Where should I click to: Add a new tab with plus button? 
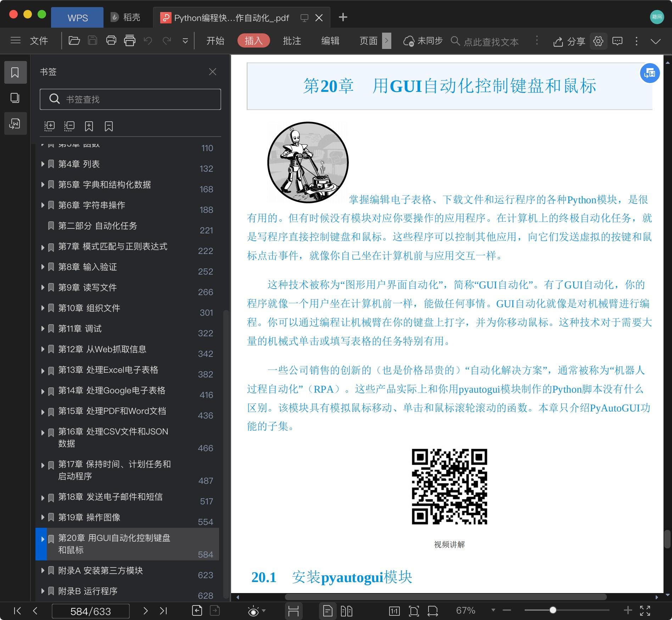click(x=343, y=17)
